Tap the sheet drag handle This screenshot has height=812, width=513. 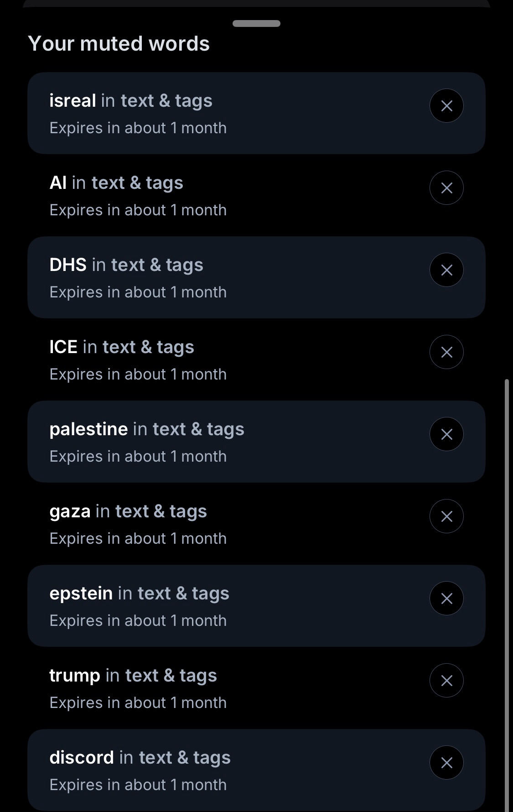(256, 23)
